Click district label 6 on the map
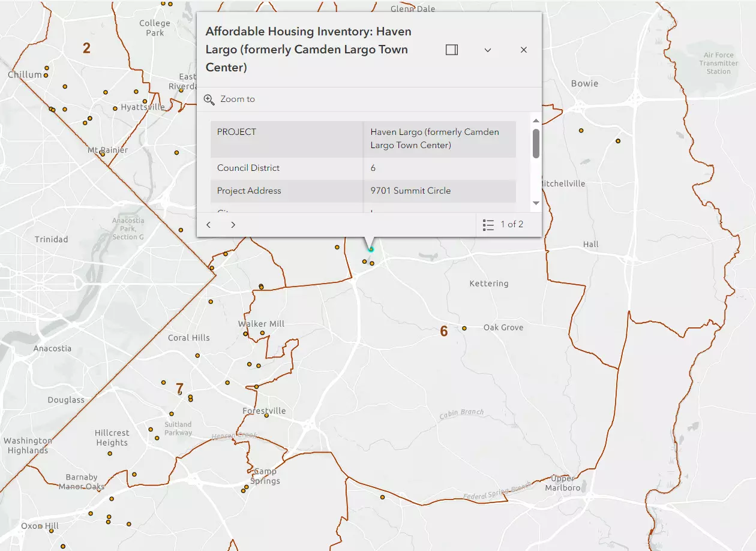 (x=444, y=331)
